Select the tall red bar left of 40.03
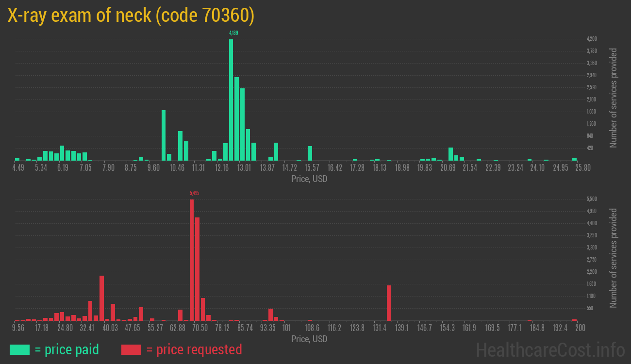This screenshot has height=364, width=631. [101, 298]
